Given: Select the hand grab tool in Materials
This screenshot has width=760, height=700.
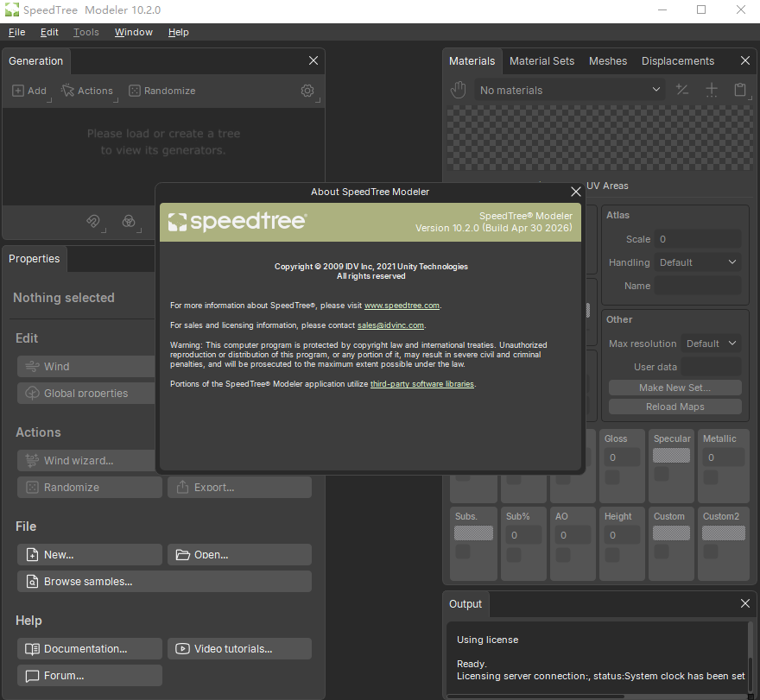Looking at the screenshot, I should pyautogui.click(x=458, y=90).
